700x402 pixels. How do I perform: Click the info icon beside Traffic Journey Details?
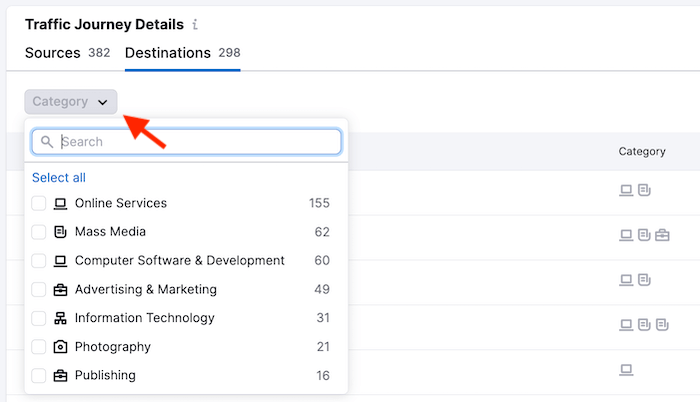click(x=195, y=24)
